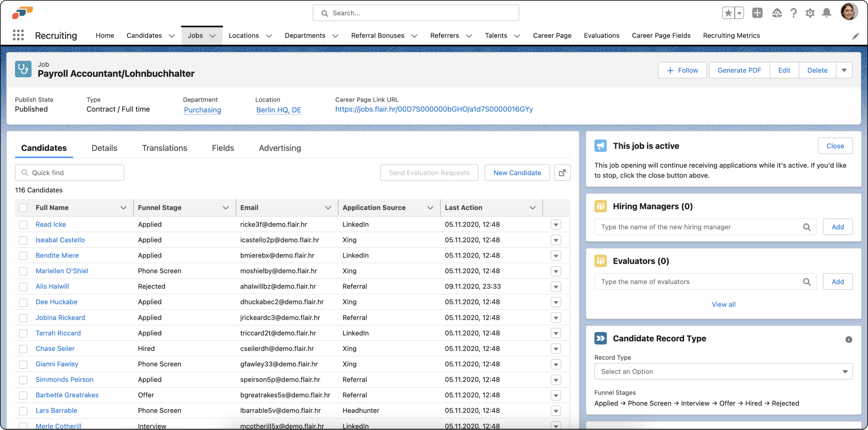Expand the row actions menu for Alis Halwill
Viewport: 868px width, 430px height.
(x=556, y=286)
